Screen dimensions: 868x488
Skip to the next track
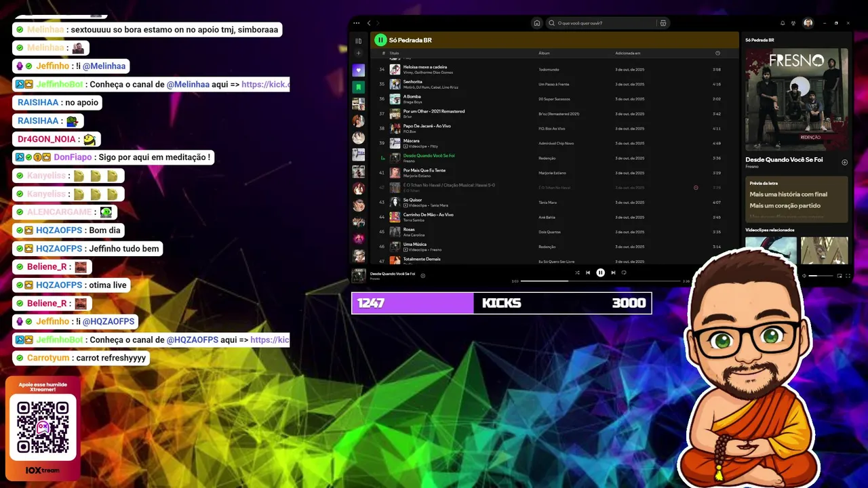(613, 272)
